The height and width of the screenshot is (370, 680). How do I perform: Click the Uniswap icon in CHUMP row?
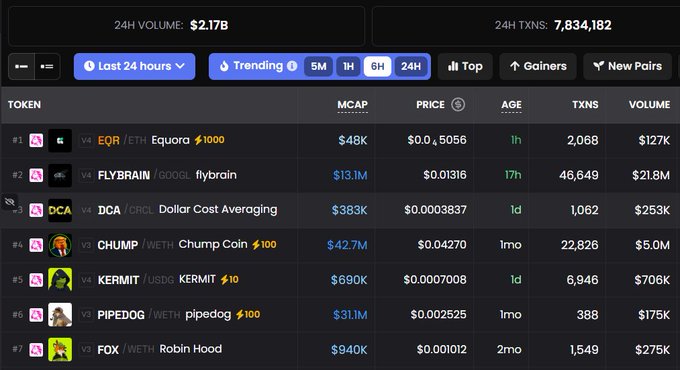coord(36,245)
